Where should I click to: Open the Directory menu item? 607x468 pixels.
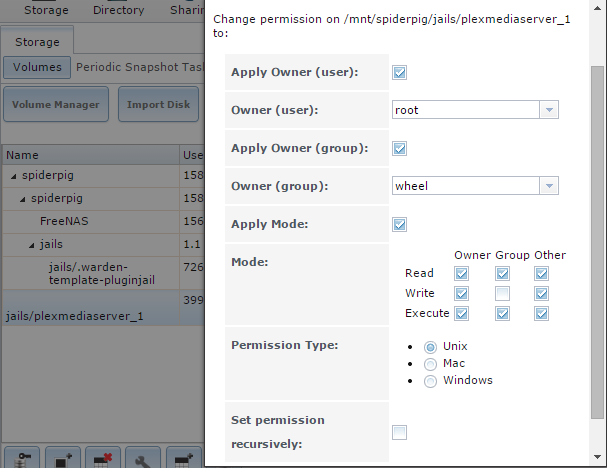[x=118, y=10]
